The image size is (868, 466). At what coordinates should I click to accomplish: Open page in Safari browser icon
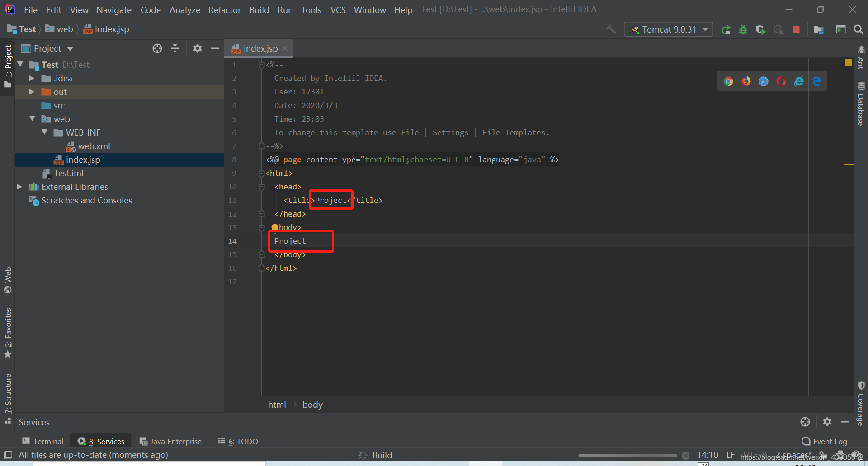[x=764, y=81]
